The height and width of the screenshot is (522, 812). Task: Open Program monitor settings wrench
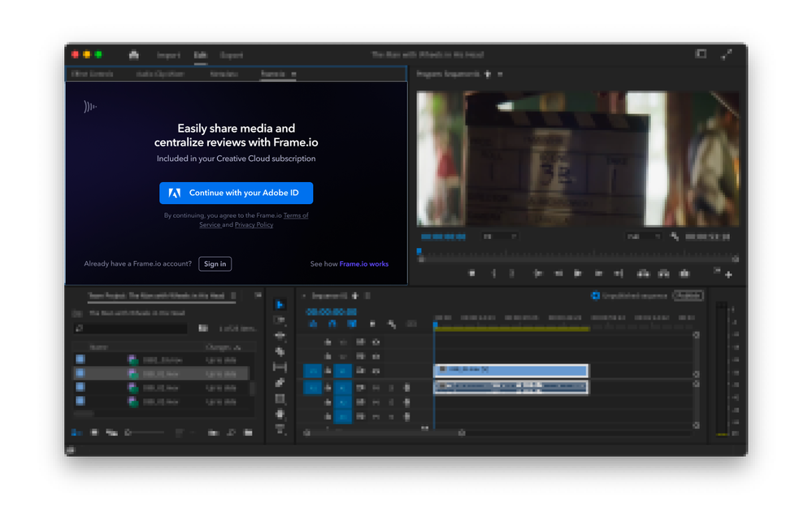pos(675,237)
